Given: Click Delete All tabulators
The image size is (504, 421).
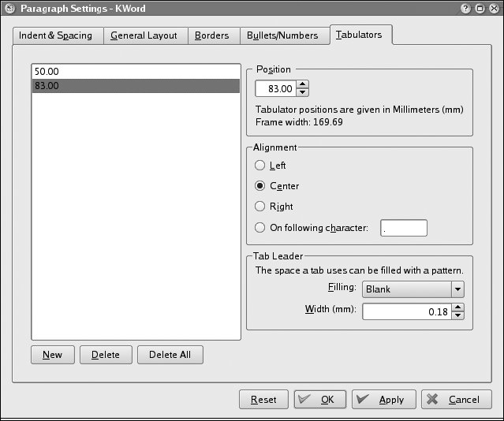Looking at the screenshot, I should [170, 355].
